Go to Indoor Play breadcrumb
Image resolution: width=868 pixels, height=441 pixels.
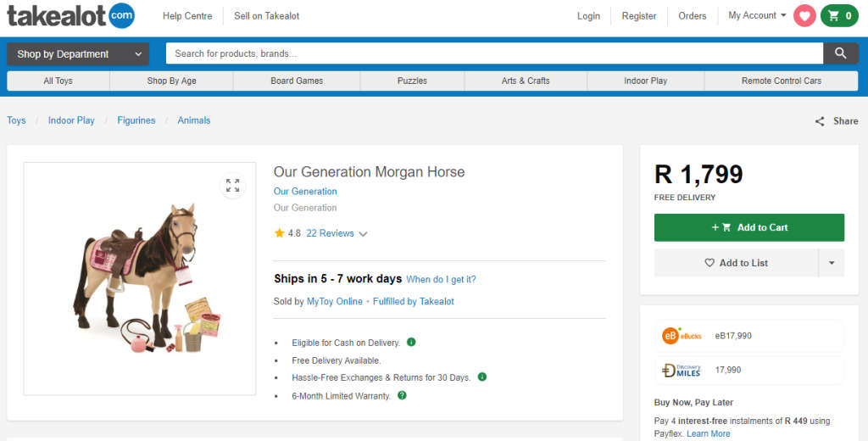coord(71,120)
